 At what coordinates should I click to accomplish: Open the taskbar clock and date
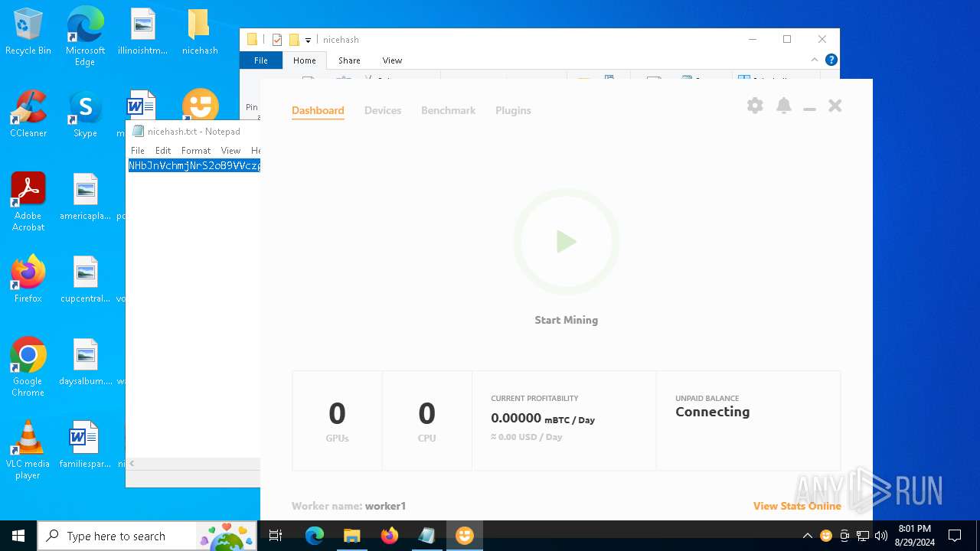pos(914,536)
